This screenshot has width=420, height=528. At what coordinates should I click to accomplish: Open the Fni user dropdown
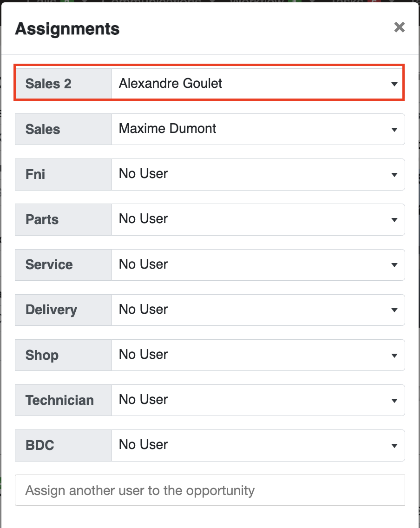tap(258, 174)
